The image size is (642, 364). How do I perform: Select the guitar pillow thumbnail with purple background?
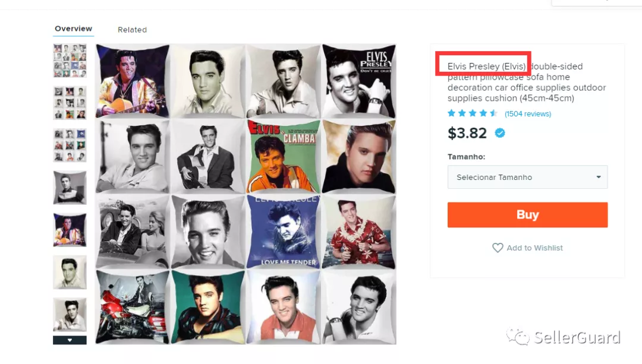(x=70, y=230)
